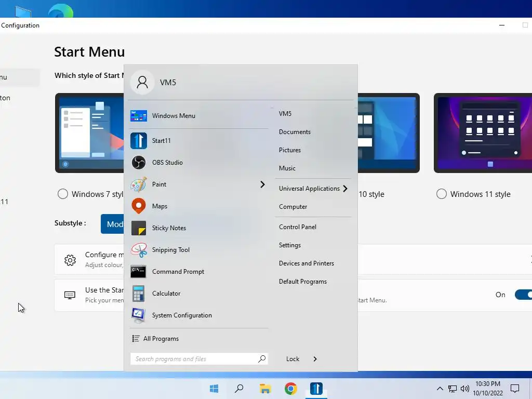Click the Modern substyle button
The height and width of the screenshot is (399, 532).
113,224
